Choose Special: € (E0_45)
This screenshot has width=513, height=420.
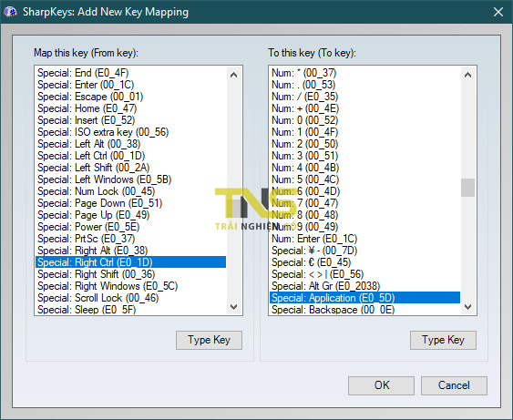pos(364,262)
